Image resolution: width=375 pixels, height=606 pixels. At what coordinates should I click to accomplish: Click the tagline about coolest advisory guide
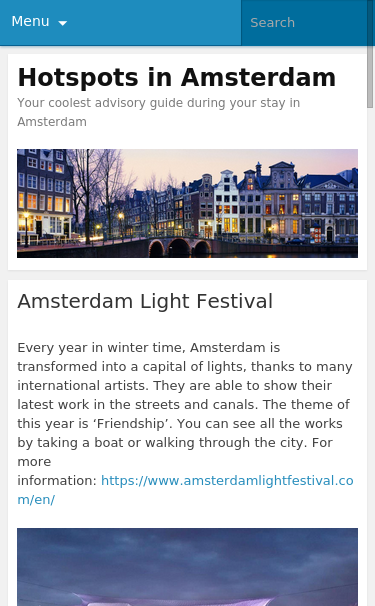coord(159,112)
